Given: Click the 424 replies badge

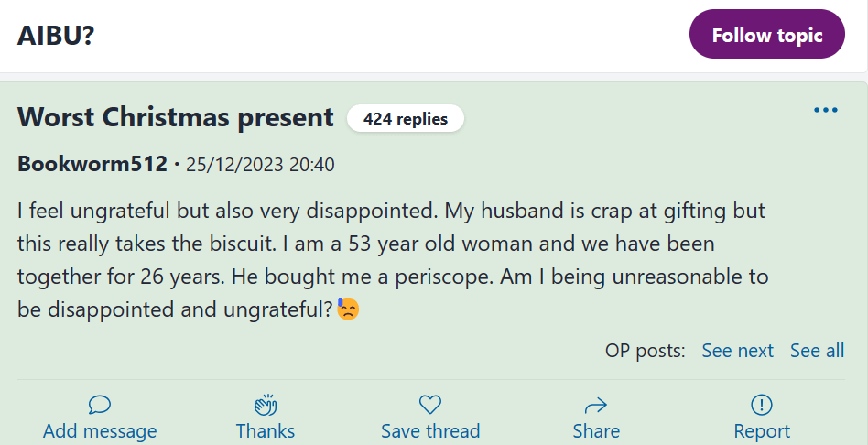Looking at the screenshot, I should 405,118.
